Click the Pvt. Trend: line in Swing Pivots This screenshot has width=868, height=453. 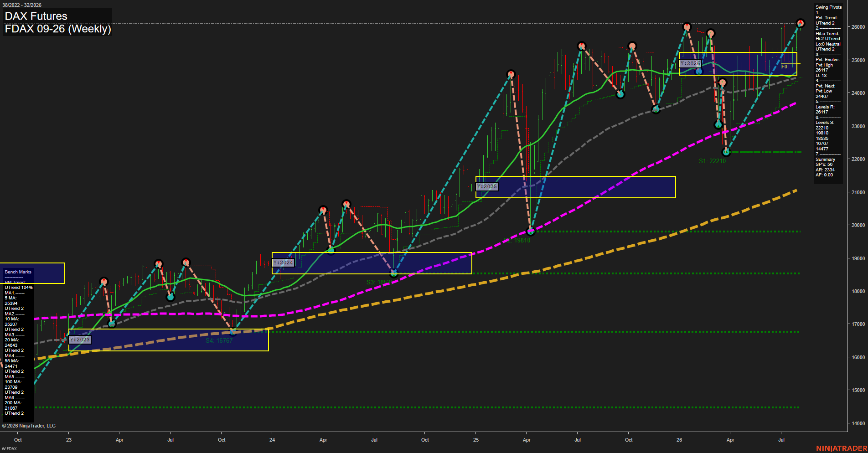[x=827, y=18]
